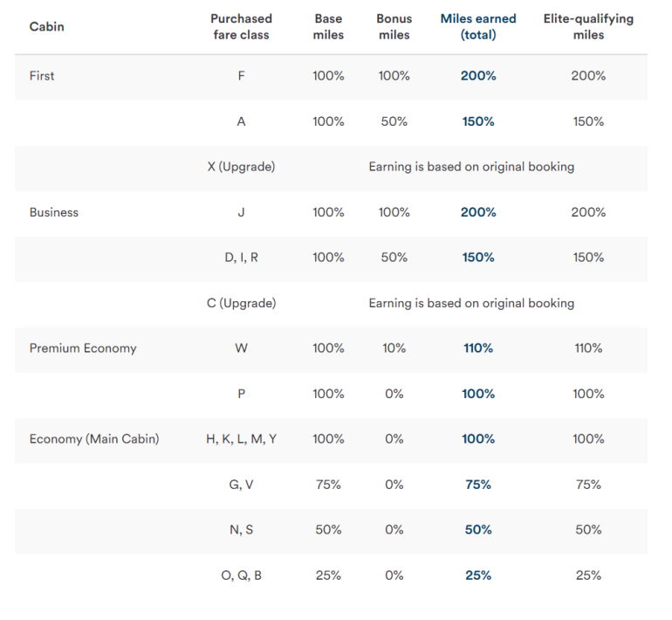Select the First cabin label

[x=42, y=76]
